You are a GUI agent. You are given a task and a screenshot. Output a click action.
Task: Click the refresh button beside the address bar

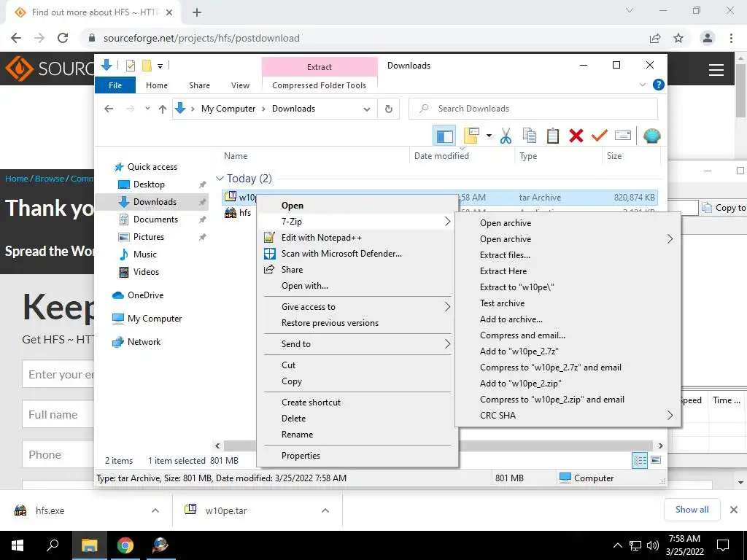pos(389,109)
